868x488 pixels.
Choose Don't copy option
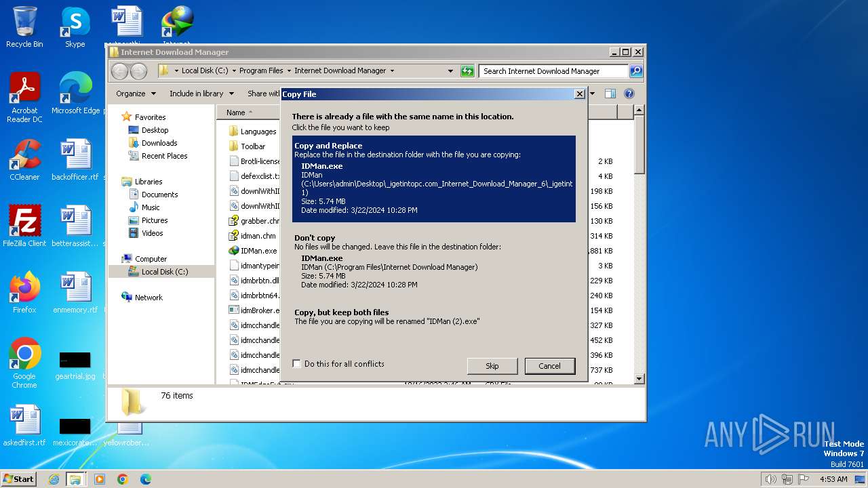point(434,262)
